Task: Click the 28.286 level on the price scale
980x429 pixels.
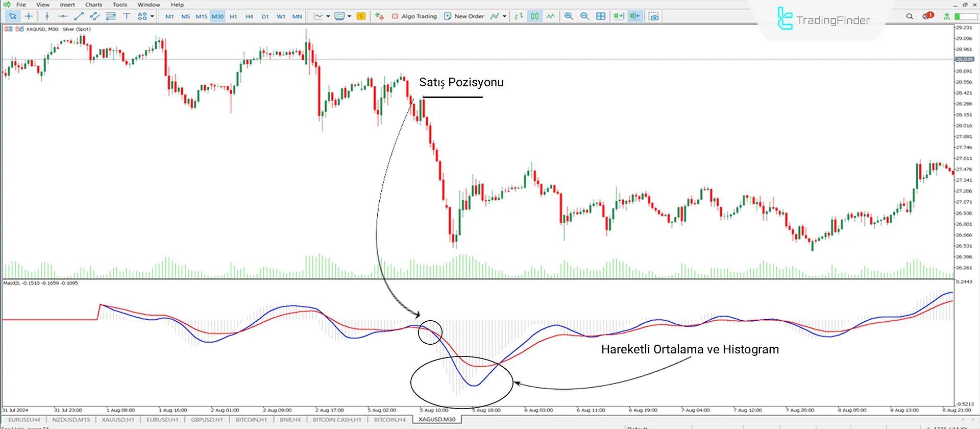Action: point(964,104)
